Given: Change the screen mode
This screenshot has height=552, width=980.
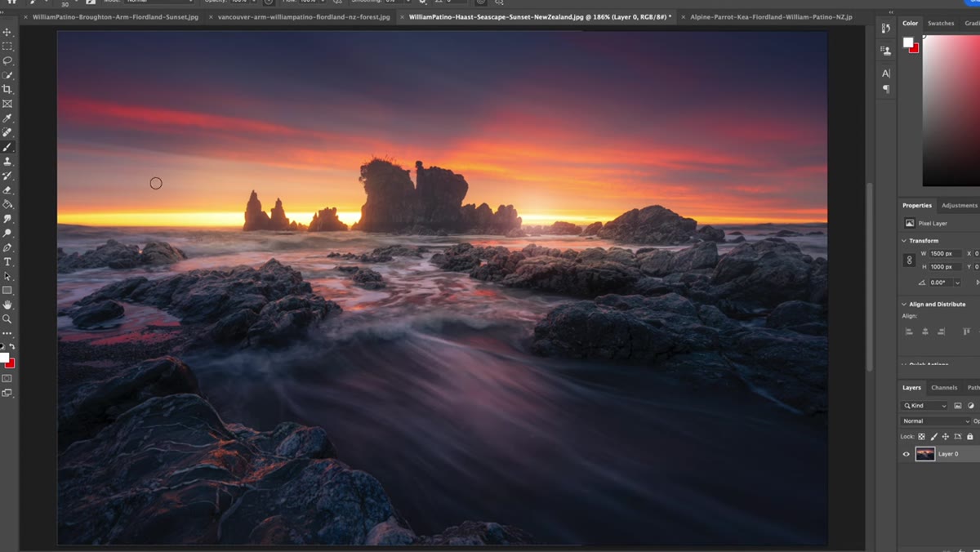Looking at the screenshot, I should [x=7, y=393].
